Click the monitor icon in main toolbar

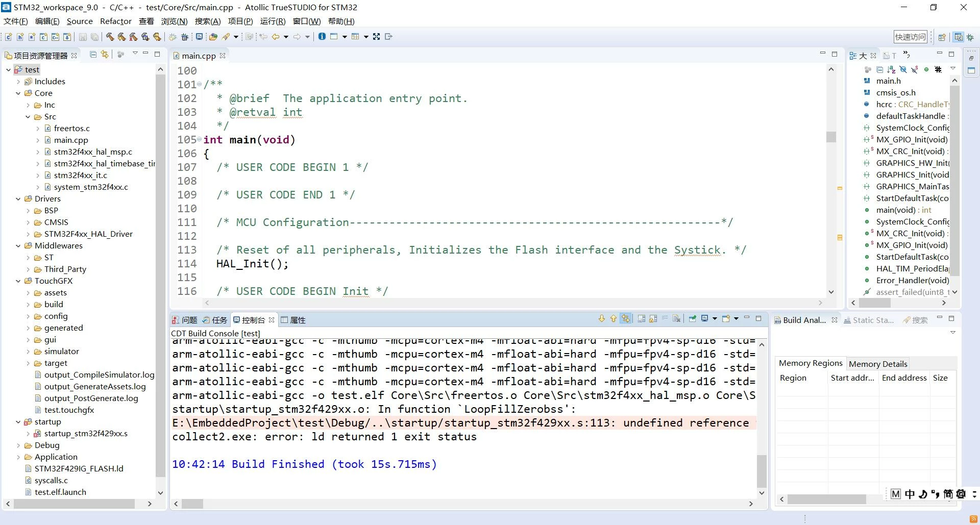pyautogui.click(x=200, y=37)
